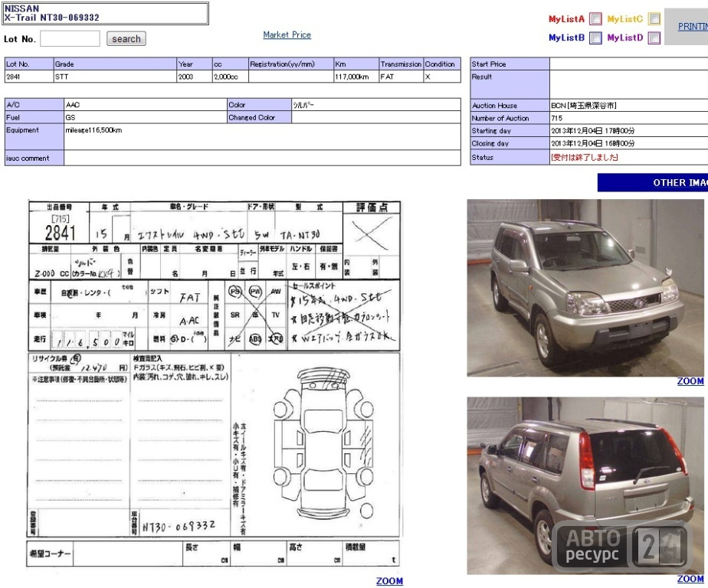
Task: Click the Result header cell
Action: click(510, 85)
